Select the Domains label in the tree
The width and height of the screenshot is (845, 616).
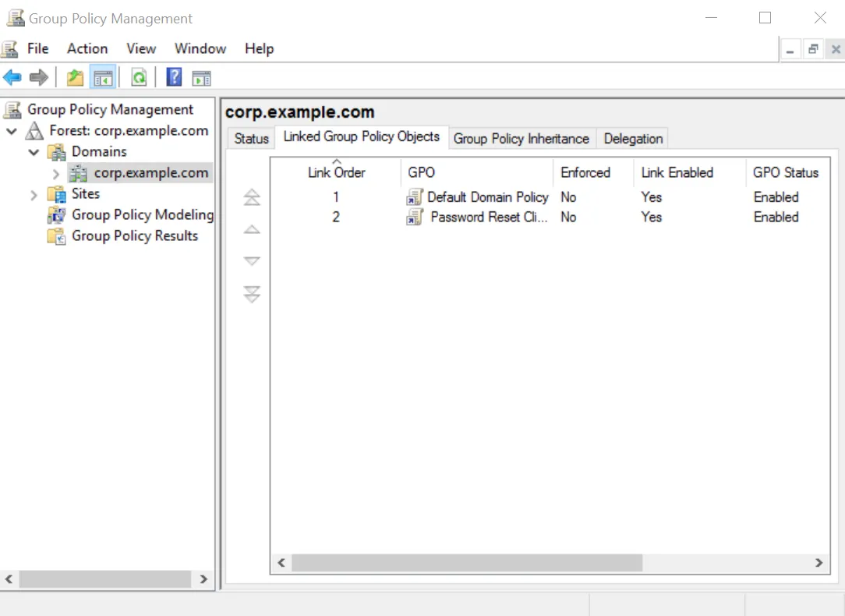pos(99,152)
